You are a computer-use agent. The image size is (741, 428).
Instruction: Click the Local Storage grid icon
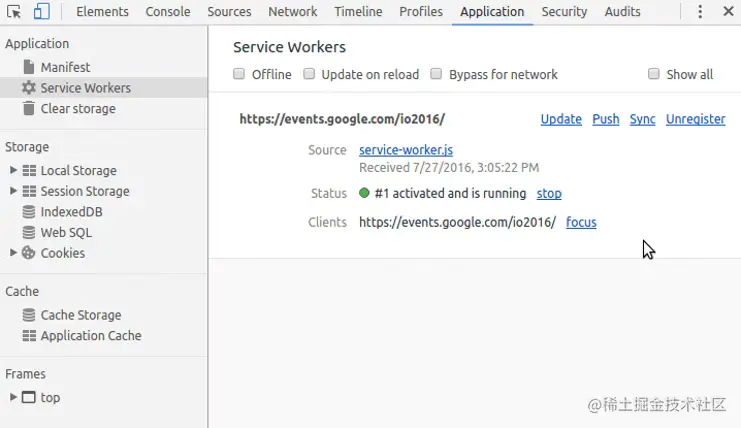pos(29,171)
